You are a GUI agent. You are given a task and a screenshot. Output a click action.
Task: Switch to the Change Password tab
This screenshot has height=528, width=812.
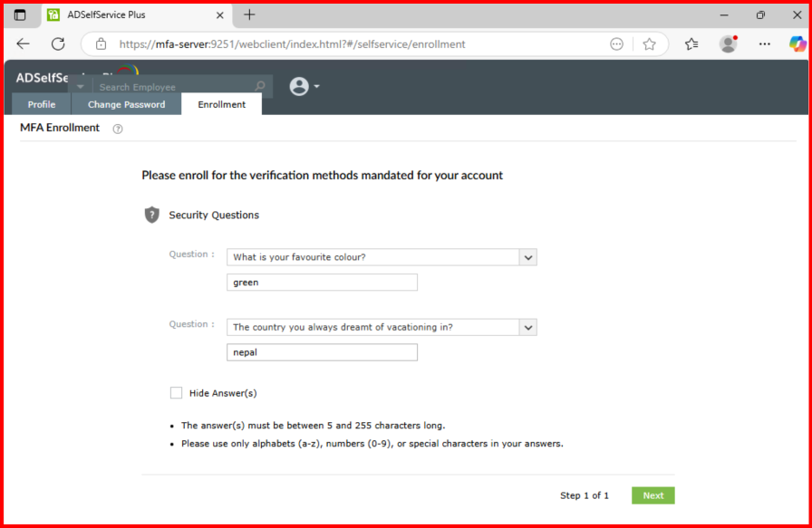[126, 104]
